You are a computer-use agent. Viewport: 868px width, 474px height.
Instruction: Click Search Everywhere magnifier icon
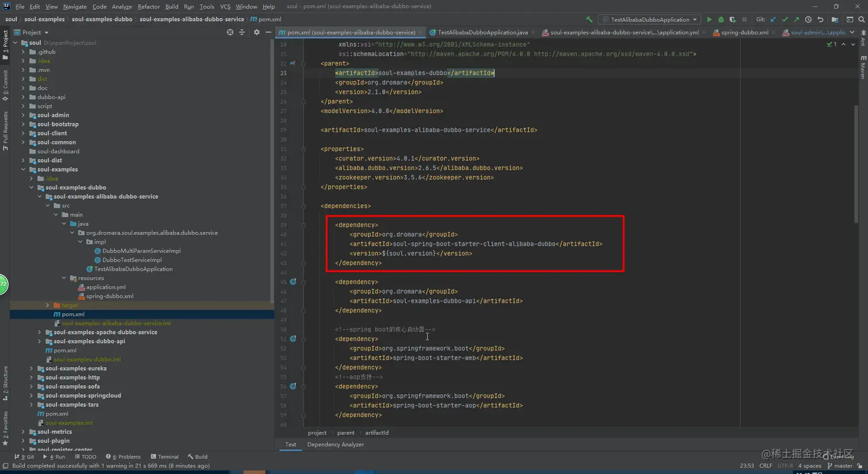[x=862, y=20]
